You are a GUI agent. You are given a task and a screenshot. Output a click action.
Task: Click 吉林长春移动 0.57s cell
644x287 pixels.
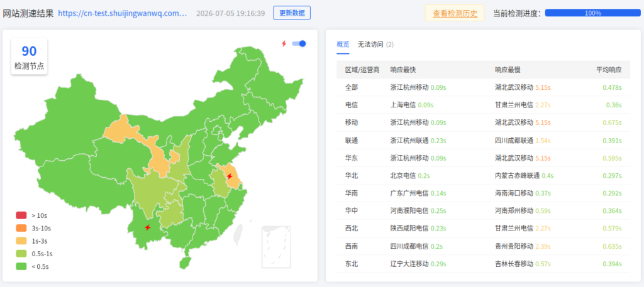pos(523,264)
